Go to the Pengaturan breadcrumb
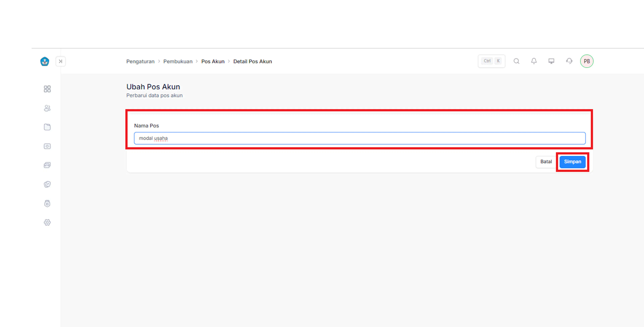Screen dimensions: 644x327 [140, 62]
